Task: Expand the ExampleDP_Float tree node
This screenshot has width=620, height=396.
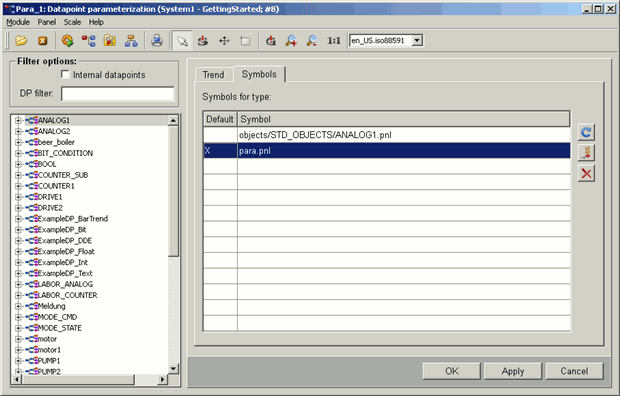Action: click(18, 251)
